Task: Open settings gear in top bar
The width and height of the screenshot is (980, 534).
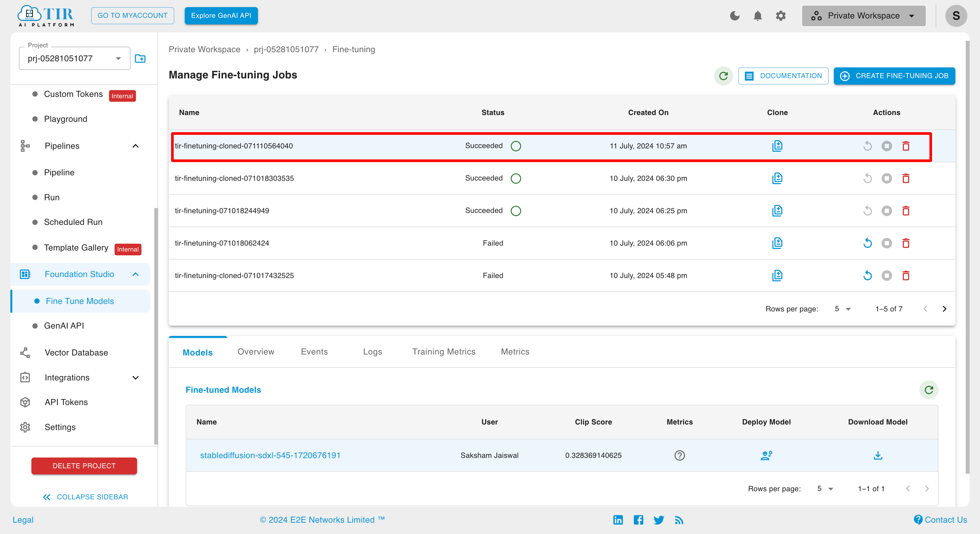Action: pos(781,16)
